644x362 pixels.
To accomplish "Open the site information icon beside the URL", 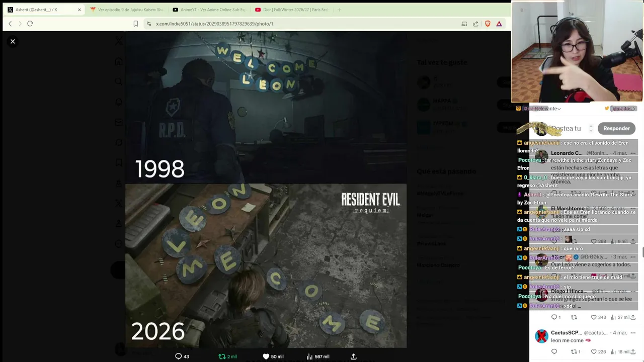I will pos(148,24).
